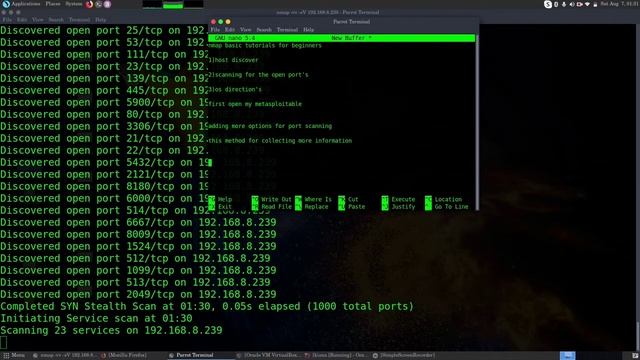This screenshot has height=360, width=640.
Task: Open Terminal menu in the nano terminal window
Action: click(x=287, y=30)
